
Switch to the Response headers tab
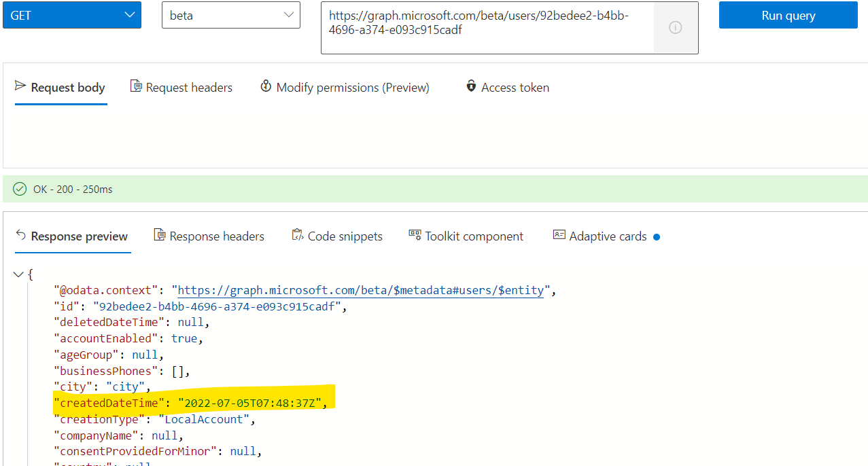(x=209, y=235)
